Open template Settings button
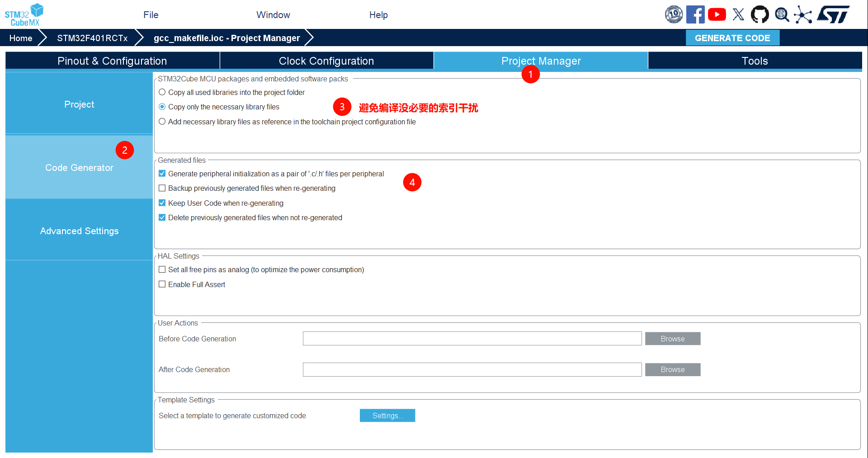The height and width of the screenshot is (458, 868). coord(387,416)
